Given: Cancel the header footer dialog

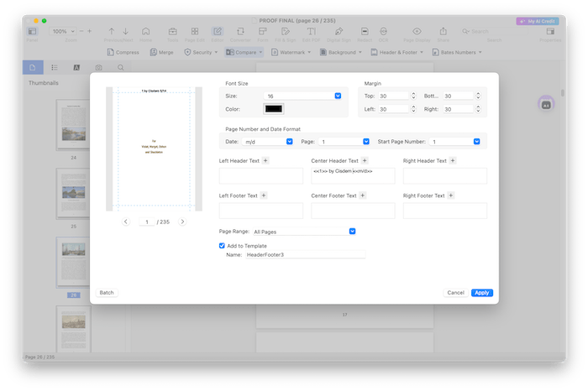Looking at the screenshot, I should click(455, 293).
